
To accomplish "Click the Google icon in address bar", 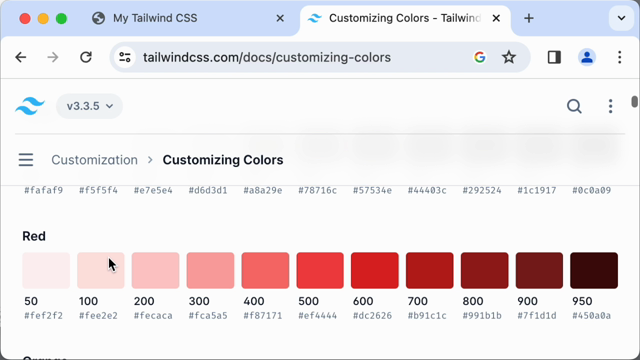I will 480,57.
